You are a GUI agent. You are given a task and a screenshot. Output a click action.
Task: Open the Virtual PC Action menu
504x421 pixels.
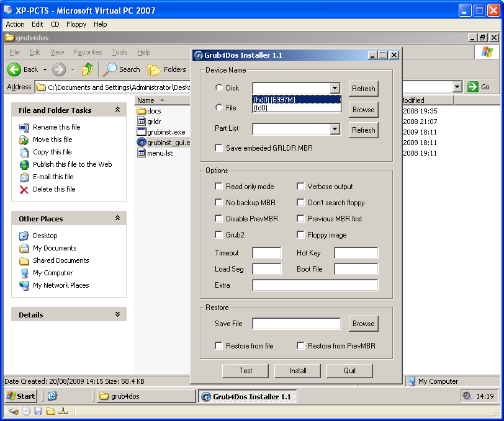click(x=15, y=24)
